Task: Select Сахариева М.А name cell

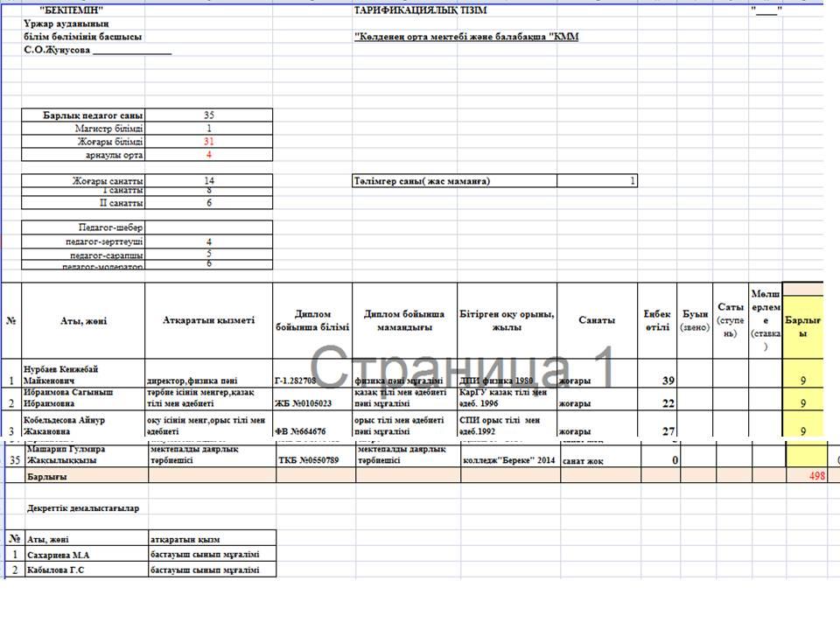Action: pyautogui.click(x=87, y=555)
